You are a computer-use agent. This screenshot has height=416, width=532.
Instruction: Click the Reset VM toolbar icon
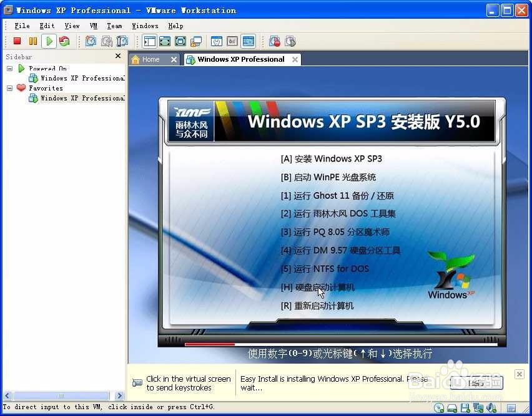tap(64, 41)
